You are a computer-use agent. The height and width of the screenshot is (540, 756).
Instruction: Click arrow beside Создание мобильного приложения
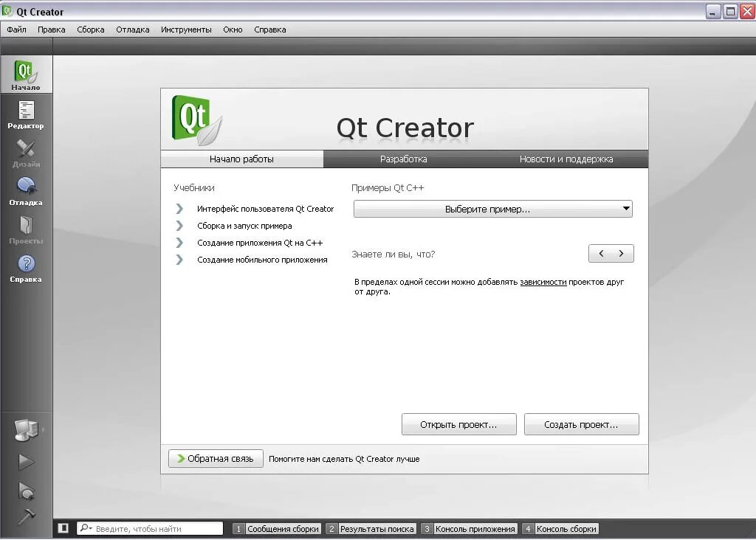pyautogui.click(x=179, y=260)
